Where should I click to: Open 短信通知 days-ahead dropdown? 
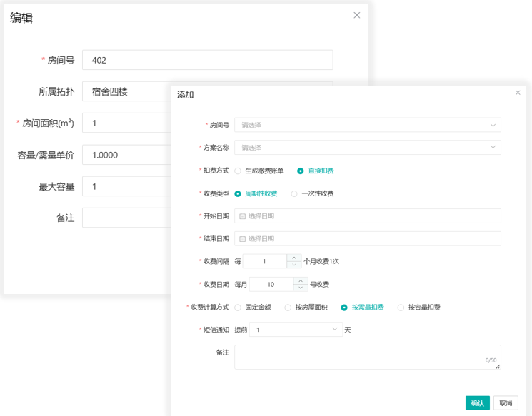(x=296, y=330)
